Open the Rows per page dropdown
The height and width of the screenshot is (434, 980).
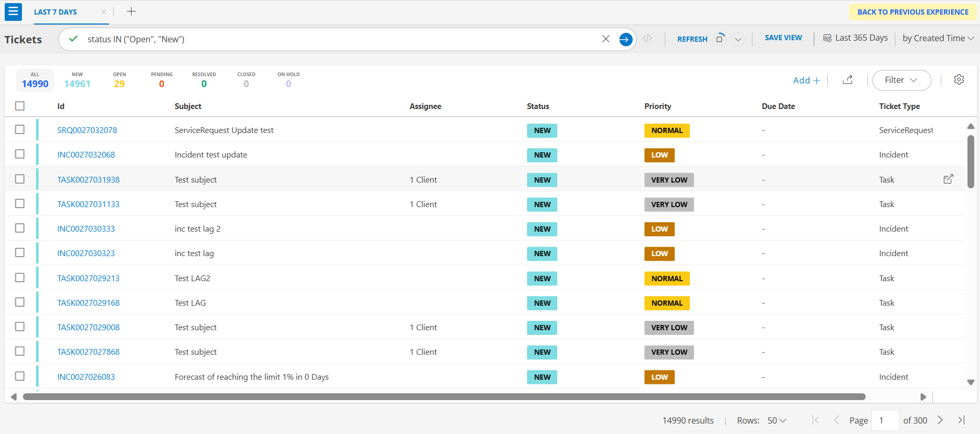(x=776, y=420)
